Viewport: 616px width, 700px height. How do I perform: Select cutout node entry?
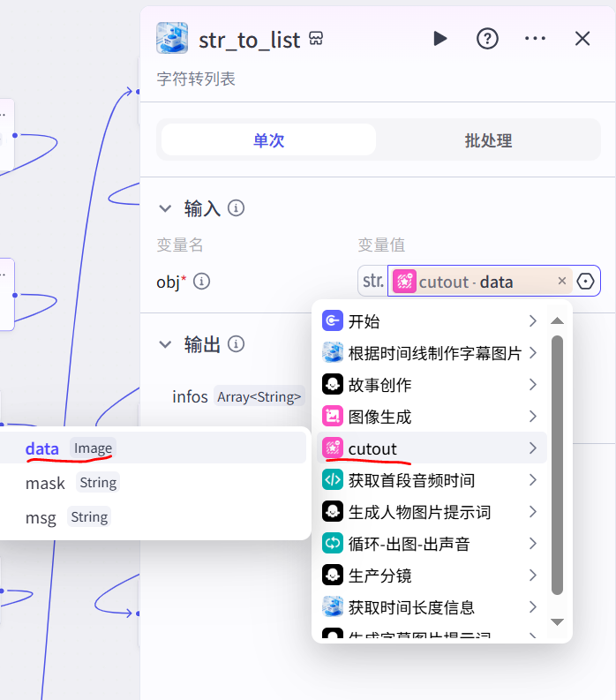coord(432,448)
